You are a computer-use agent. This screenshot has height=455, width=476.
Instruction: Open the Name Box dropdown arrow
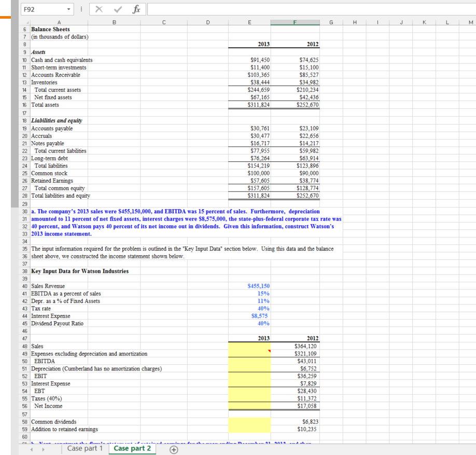[69, 9]
